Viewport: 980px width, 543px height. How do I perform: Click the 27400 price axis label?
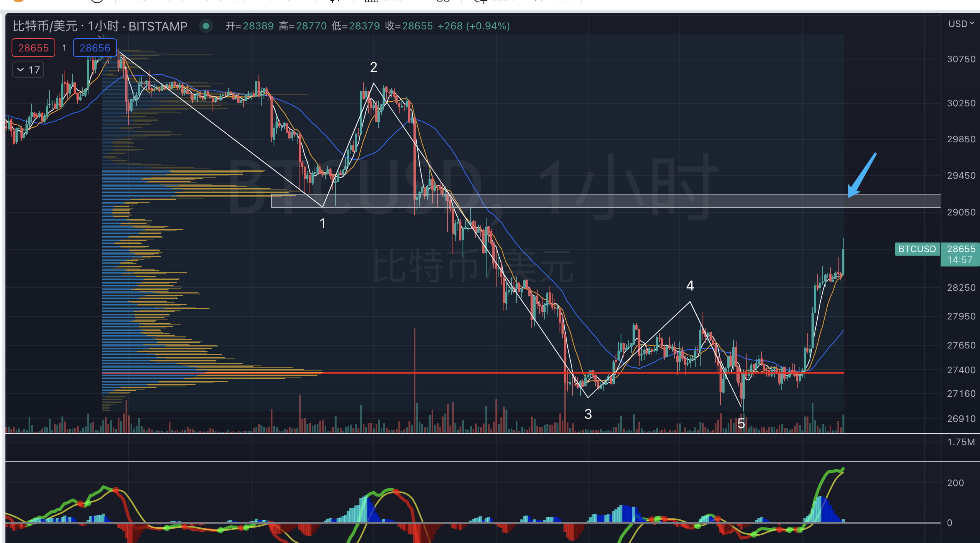[x=961, y=370]
